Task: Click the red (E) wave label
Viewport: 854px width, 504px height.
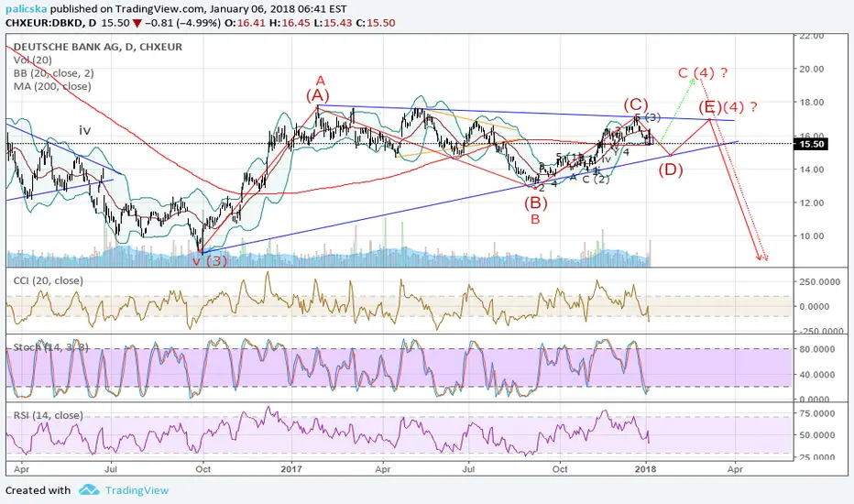Action: [709, 107]
